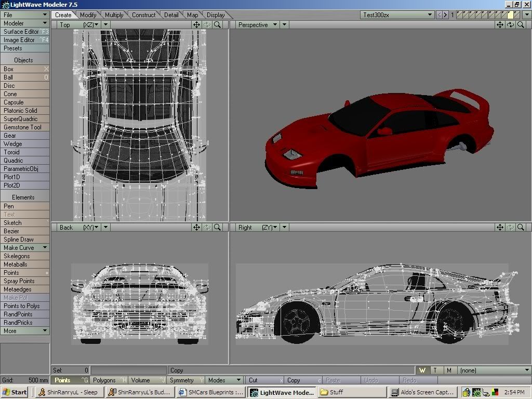Enable the W weight map button
The height and width of the screenshot is (399, 532).
click(422, 370)
